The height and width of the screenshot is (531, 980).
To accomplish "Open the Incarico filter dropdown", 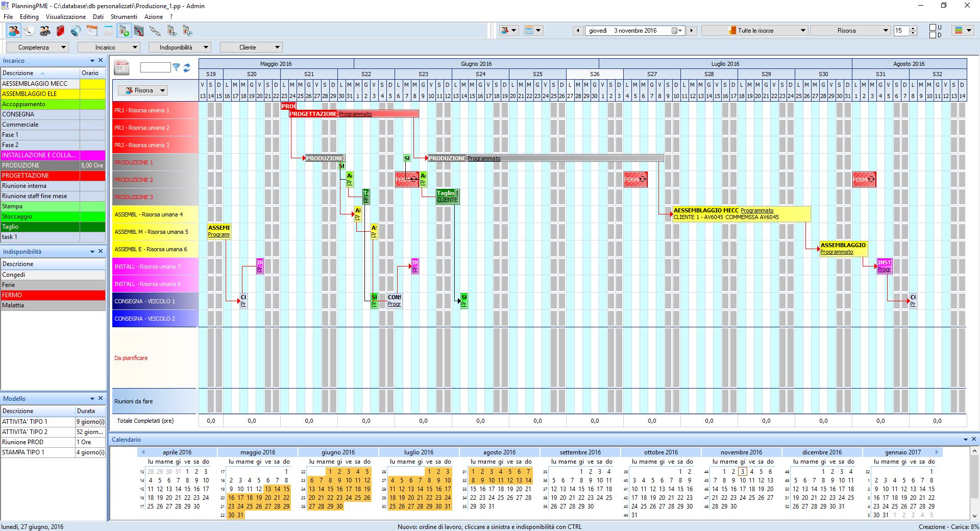I will pyautogui.click(x=109, y=47).
